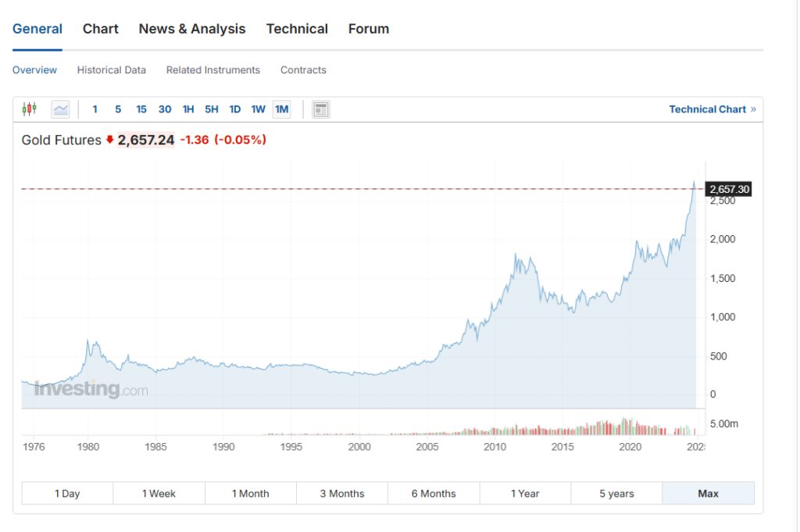Open the Historical Data link
800x532 pixels.
pyautogui.click(x=112, y=70)
